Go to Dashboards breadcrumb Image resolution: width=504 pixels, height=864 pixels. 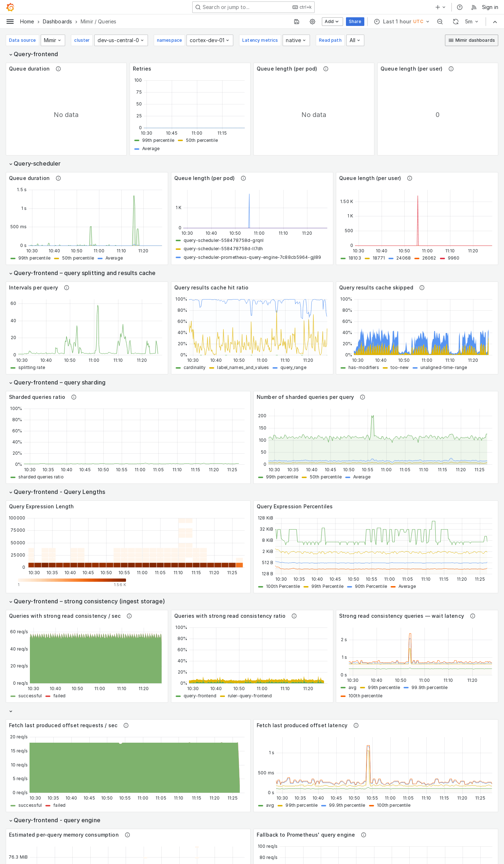tap(57, 22)
